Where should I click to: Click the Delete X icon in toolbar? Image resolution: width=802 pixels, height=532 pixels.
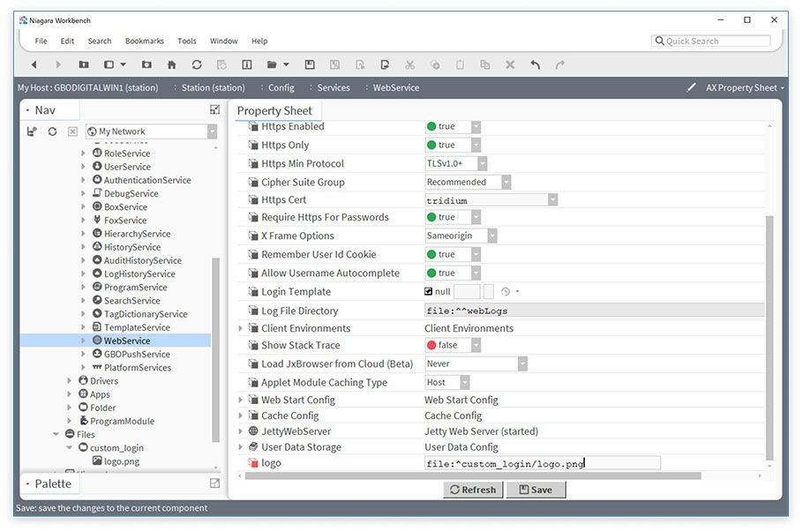coord(510,64)
